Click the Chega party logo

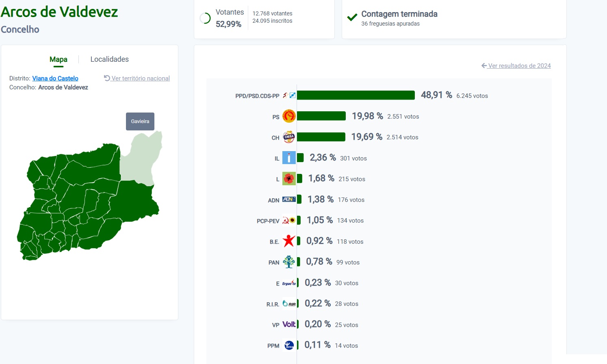coord(289,137)
